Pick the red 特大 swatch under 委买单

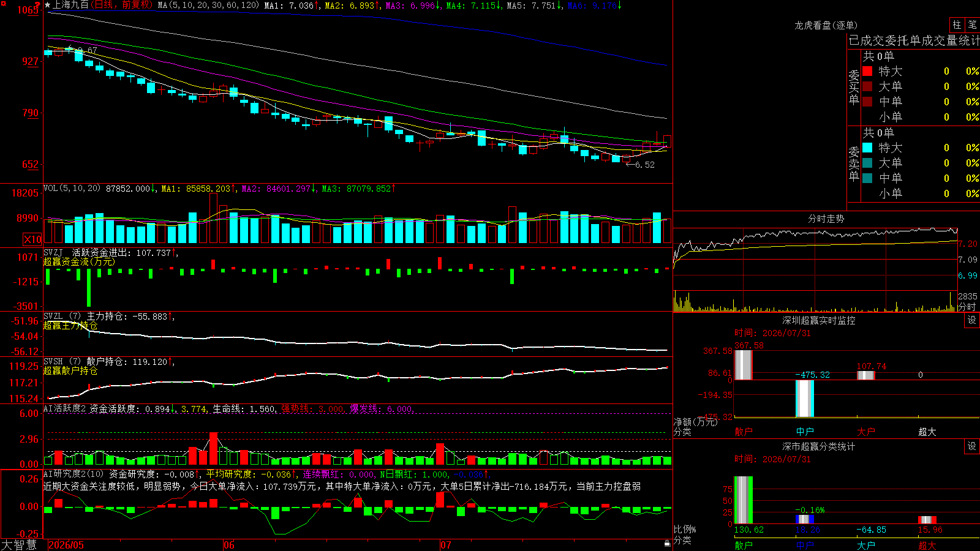tap(867, 71)
